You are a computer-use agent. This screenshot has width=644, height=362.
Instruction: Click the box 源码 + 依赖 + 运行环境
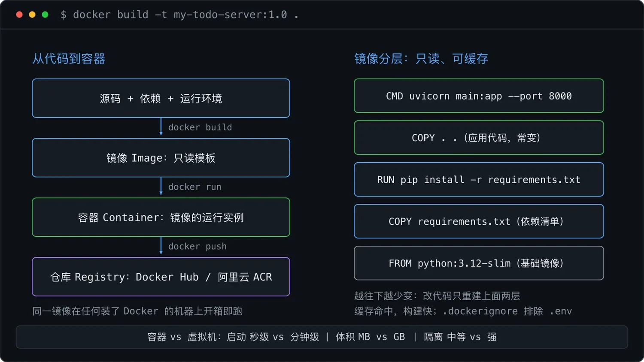pos(161,98)
